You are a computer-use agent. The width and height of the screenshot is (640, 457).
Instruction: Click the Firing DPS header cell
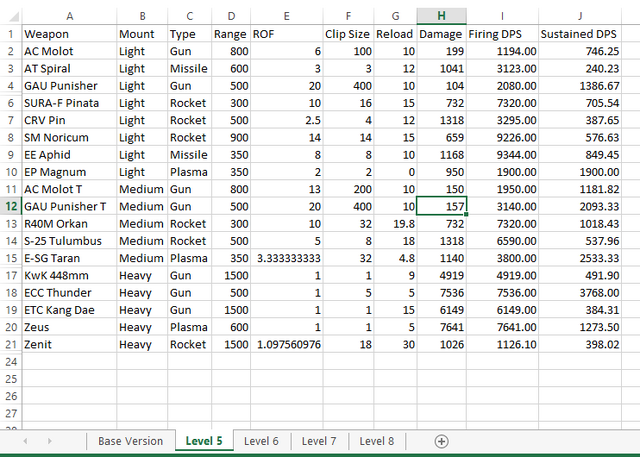click(x=501, y=33)
